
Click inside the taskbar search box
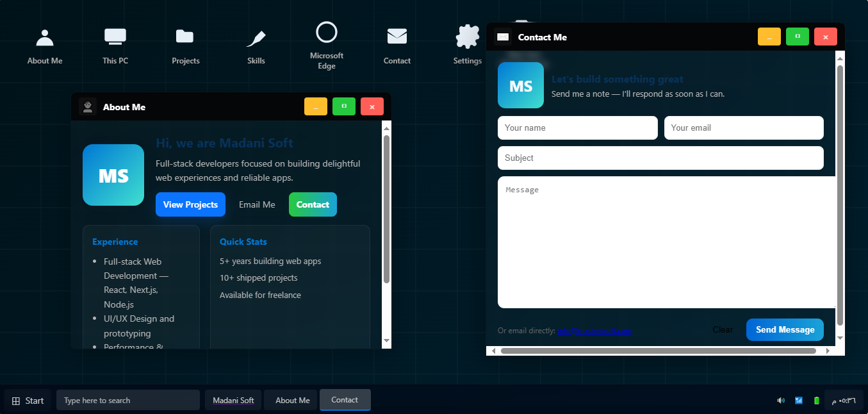[127, 400]
